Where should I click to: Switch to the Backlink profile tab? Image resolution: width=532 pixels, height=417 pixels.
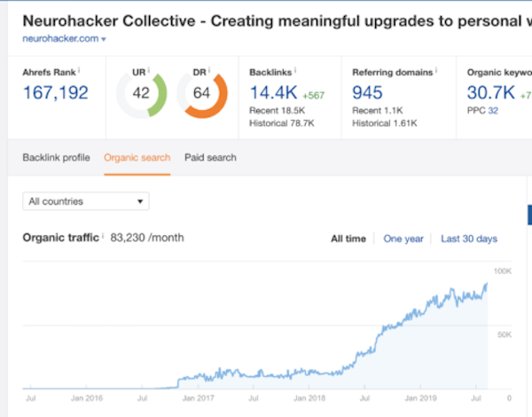[x=57, y=158]
